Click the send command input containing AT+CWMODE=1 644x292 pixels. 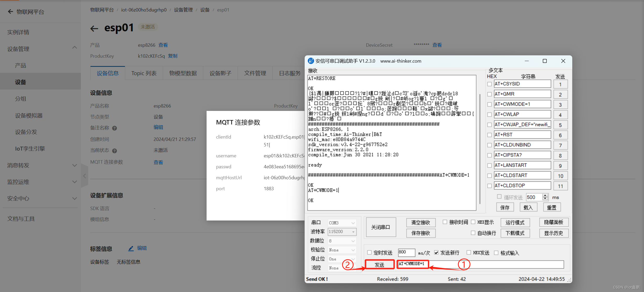point(480,264)
